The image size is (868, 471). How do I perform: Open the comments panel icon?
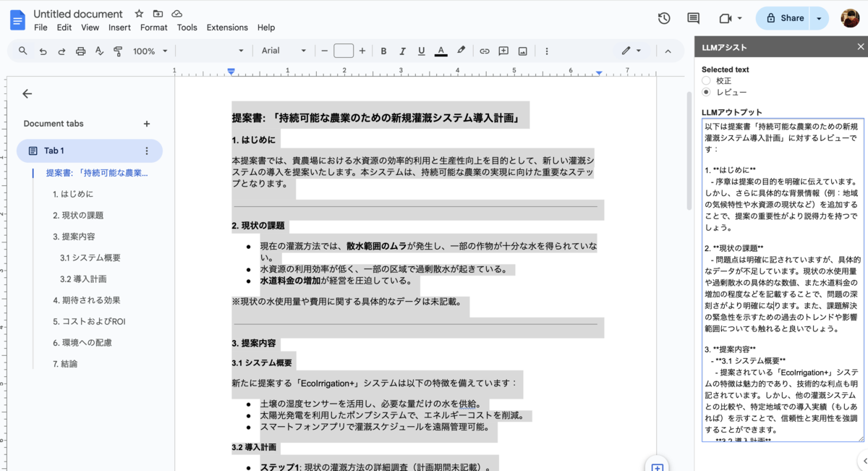pos(693,18)
